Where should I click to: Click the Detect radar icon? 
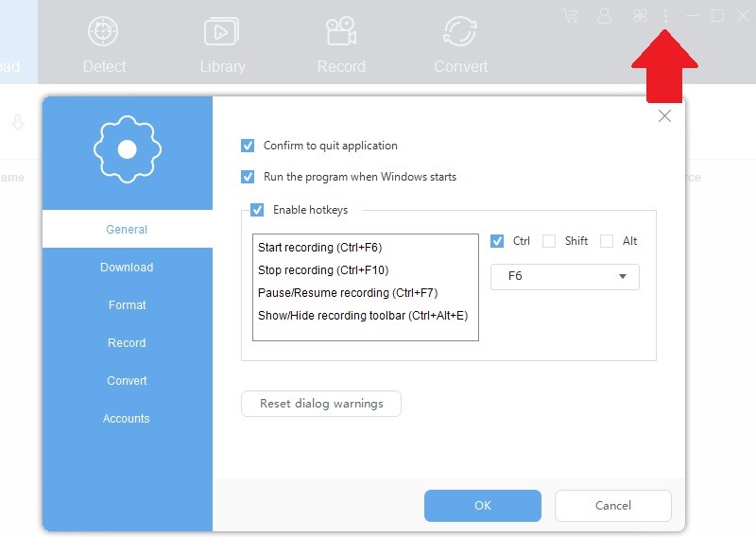coord(103,32)
